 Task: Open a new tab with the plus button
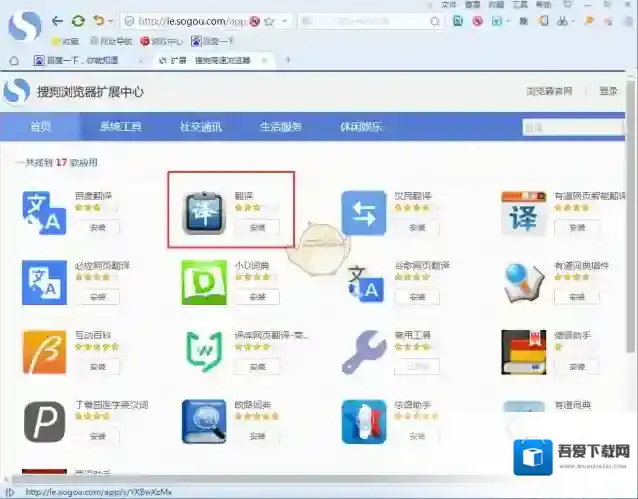coord(288,60)
